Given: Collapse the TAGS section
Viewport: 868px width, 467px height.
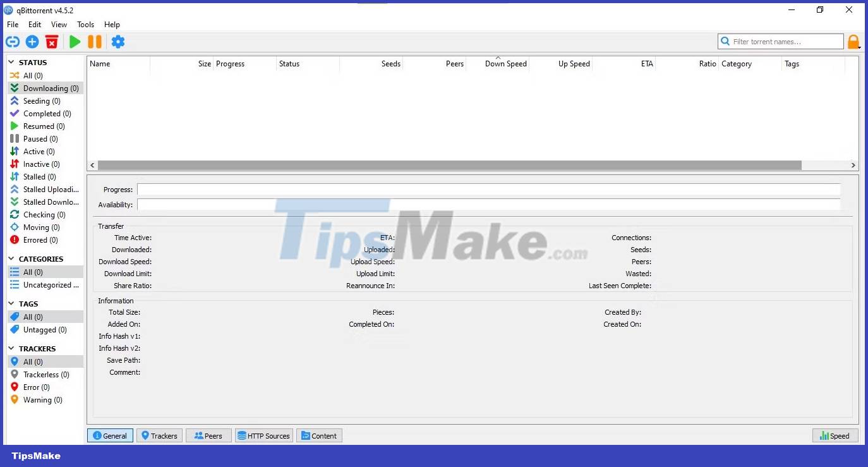Looking at the screenshot, I should click(12, 304).
